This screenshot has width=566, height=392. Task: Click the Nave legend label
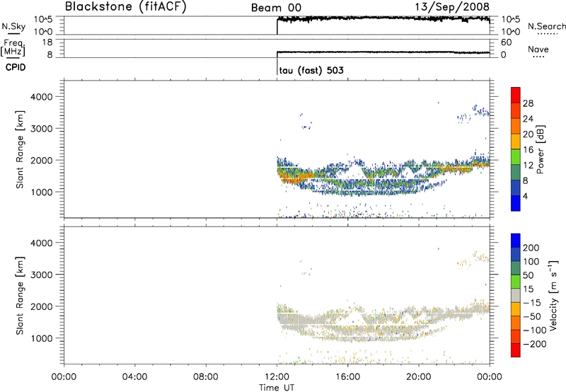point(538,49)
